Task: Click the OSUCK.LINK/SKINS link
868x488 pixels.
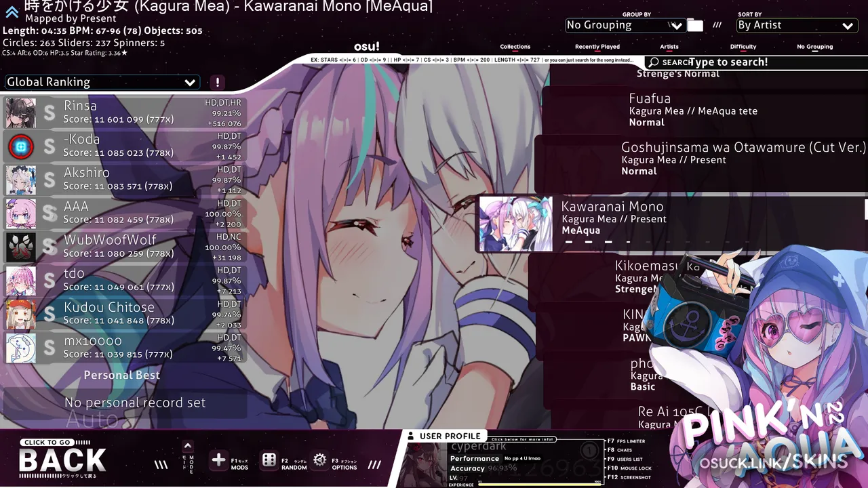Action: 773,462
